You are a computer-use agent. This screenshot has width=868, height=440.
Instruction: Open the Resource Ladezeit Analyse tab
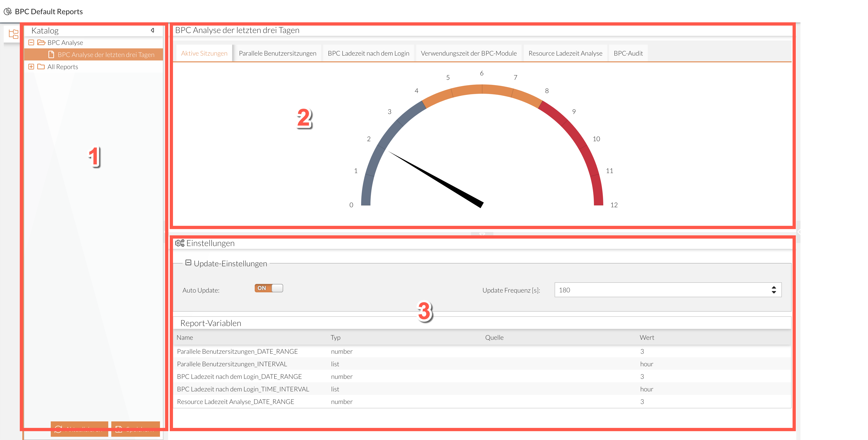click(x=565, y=53)
